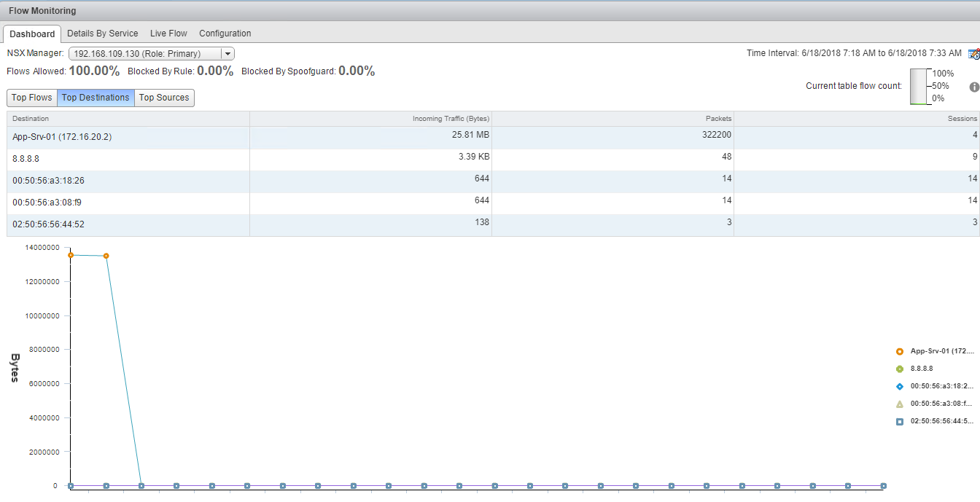980x502 pixels.
Task: Toggle to Top Flows view
Action: pos(32,98)
